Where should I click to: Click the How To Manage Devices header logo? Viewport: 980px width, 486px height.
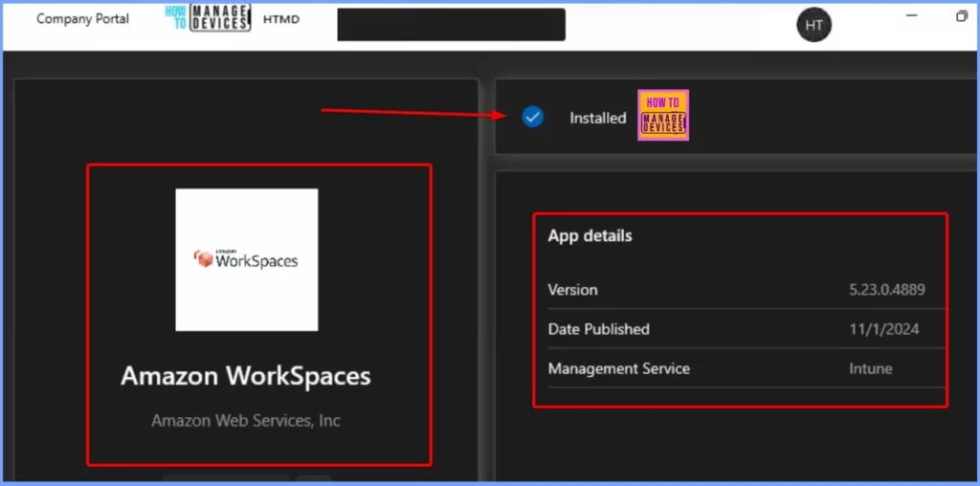[208, 17]
